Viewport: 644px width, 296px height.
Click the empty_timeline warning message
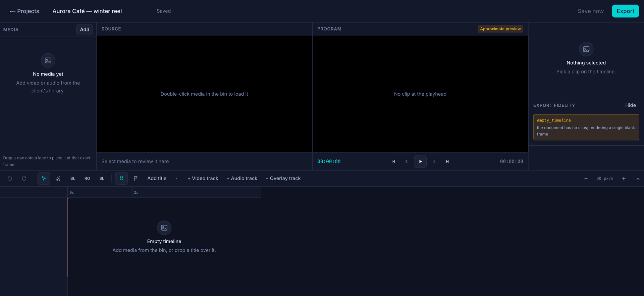586,127
